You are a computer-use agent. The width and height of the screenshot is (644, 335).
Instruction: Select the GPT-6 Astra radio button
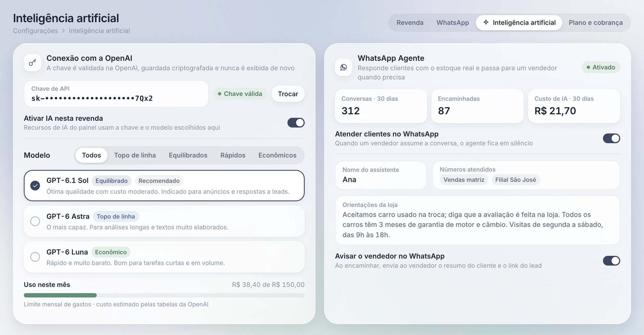click(x=35, y=221)
